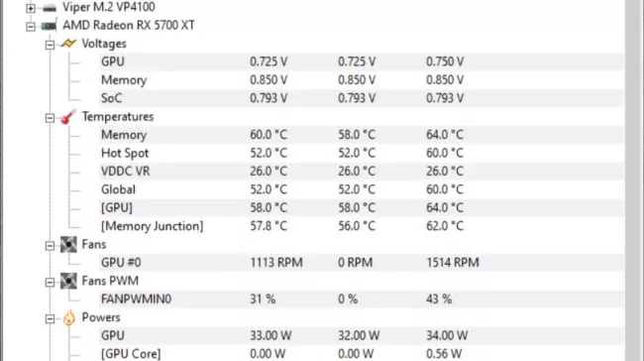Select the VDDC VR temperature row

362,171
